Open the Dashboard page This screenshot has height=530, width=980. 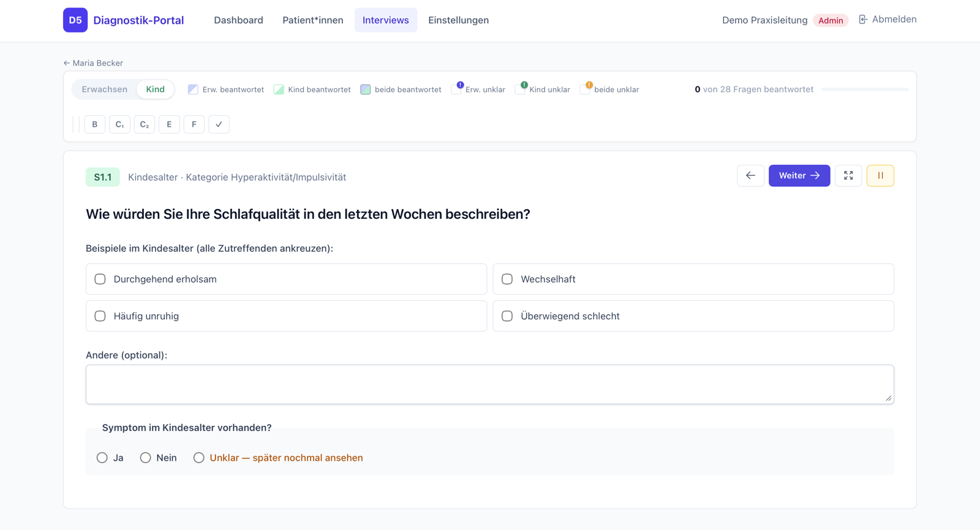[x=238, y=20]
